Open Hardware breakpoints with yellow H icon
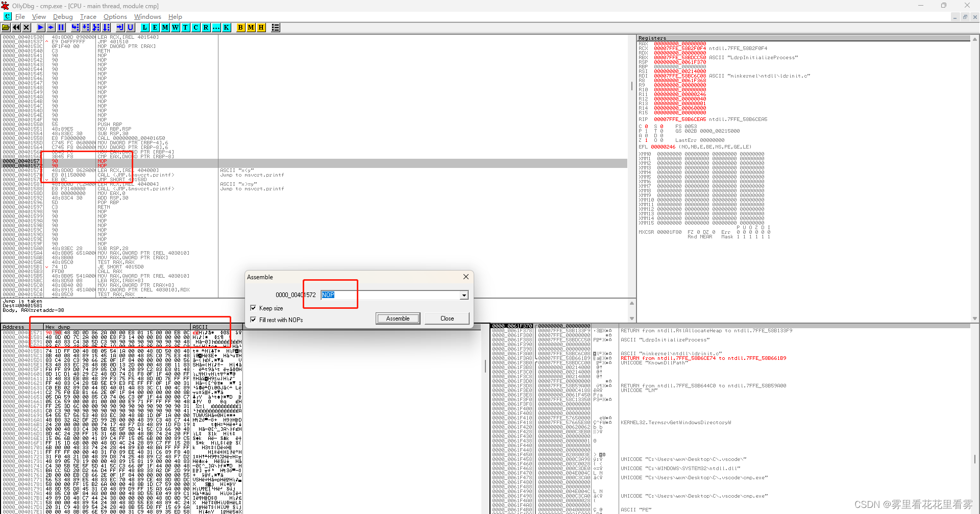This screenshot has width=980, height=514. pos(261,28)
